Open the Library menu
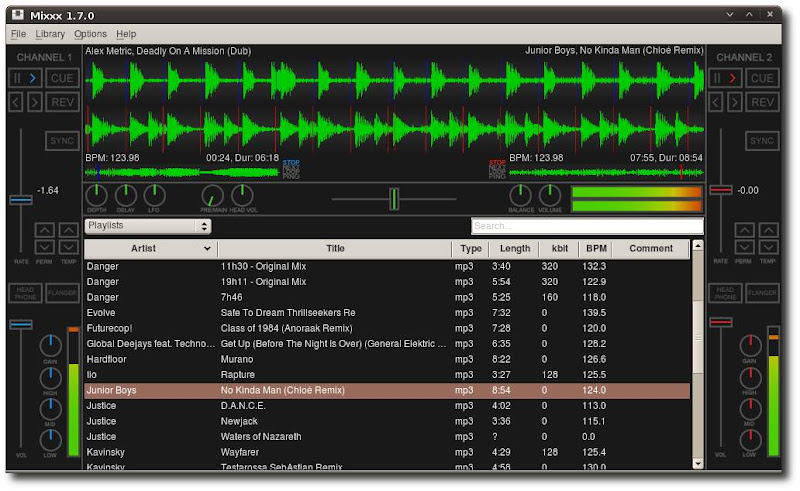This screenshot has height=491, width=800. point(50,34)
